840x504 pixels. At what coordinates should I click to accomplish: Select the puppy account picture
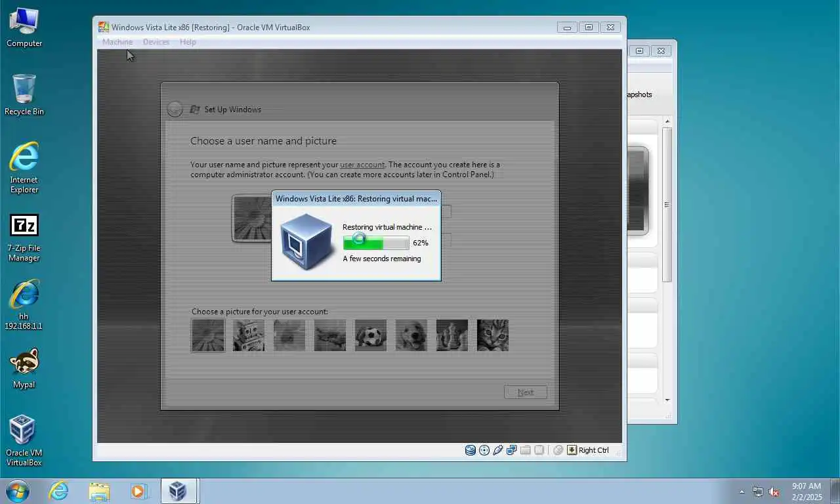411,335
